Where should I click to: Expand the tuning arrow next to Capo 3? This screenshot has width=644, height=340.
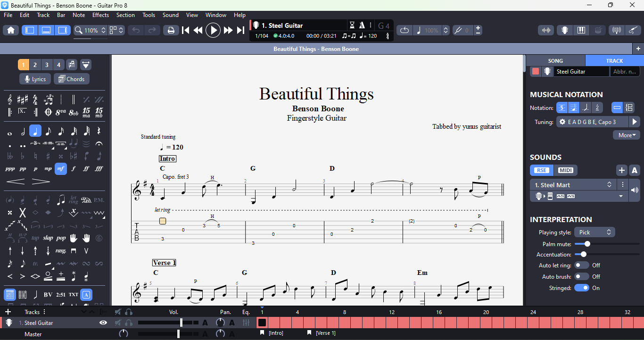point(635,122)
